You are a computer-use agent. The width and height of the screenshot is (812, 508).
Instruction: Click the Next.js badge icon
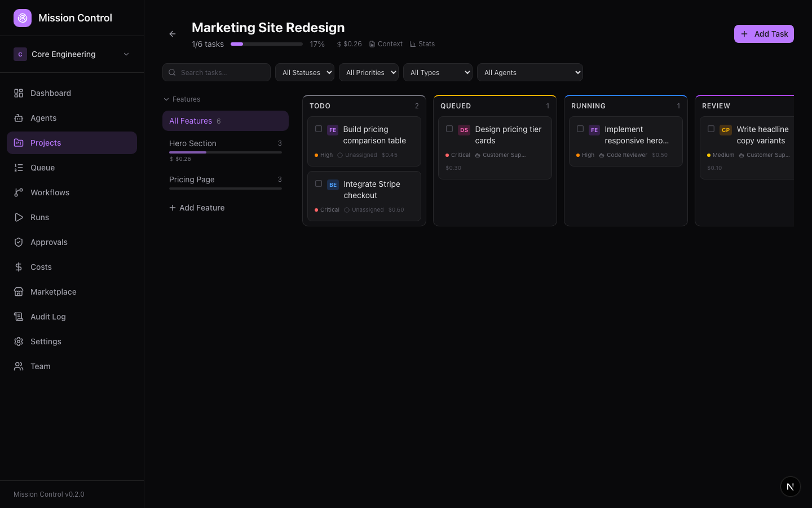tap(790, 487)
